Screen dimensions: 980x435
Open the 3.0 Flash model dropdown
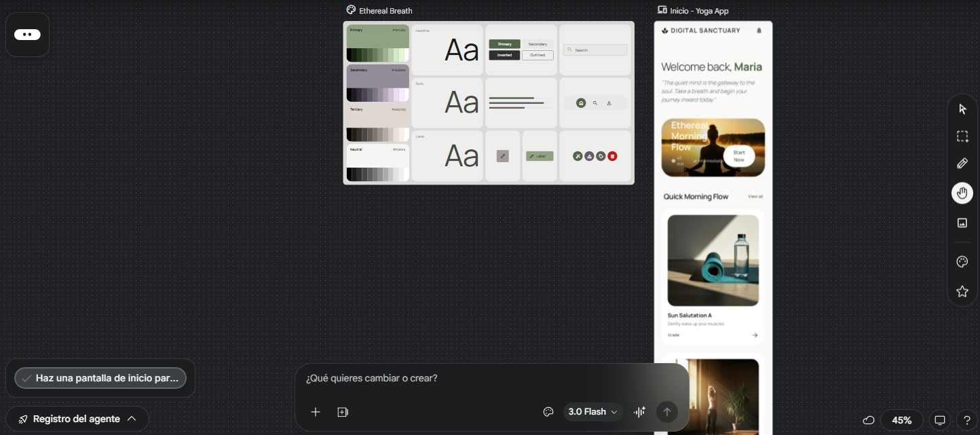coord(593,412)
